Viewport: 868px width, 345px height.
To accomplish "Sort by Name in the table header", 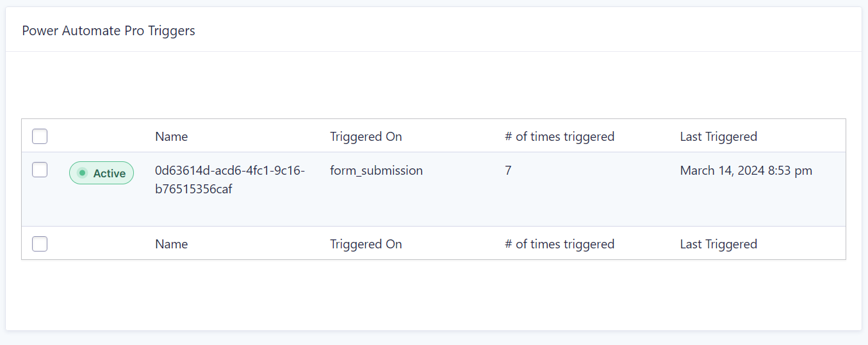I will (x=171, y=136).
